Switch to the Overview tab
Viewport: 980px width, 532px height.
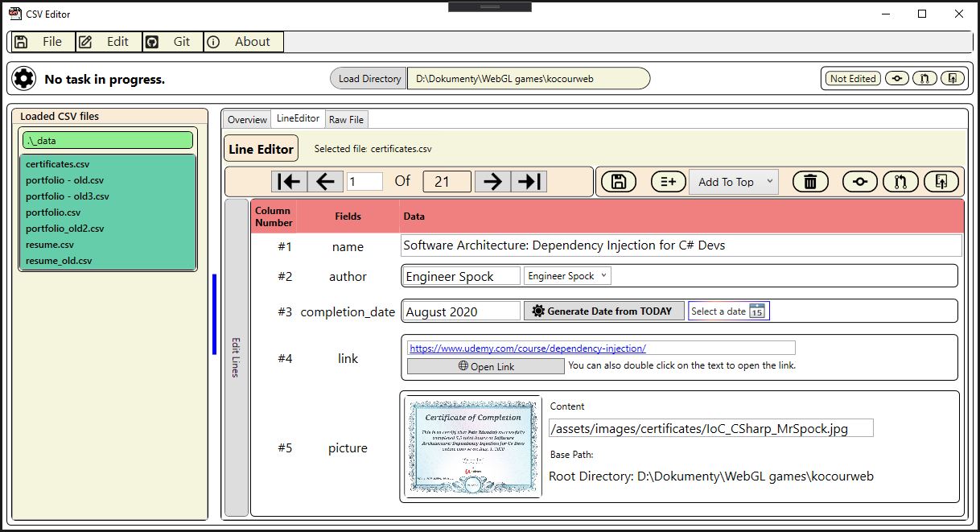click(x=247, y=119)
